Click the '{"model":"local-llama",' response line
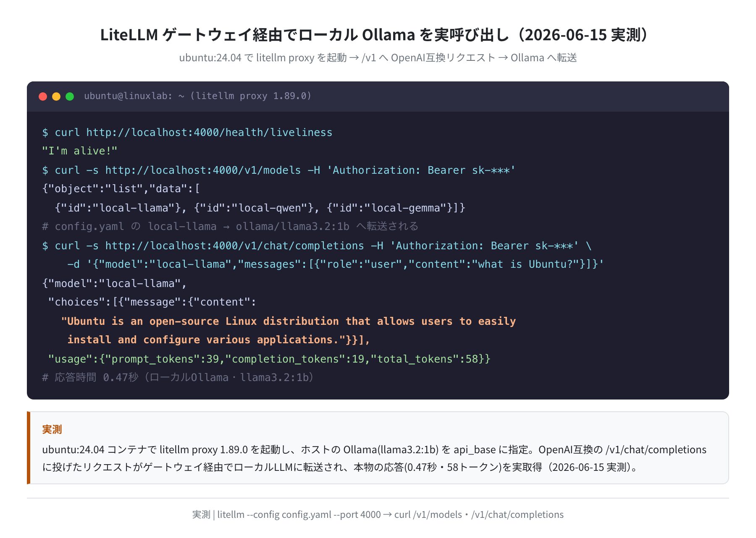Screen dimensions: 756x538 tap(114, 284)
